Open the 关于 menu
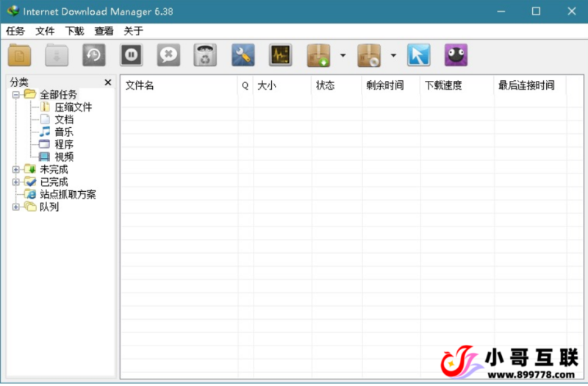 (x=134, y=31)
